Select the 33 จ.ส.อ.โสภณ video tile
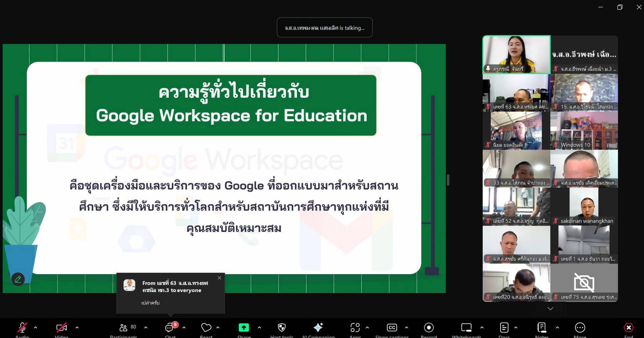Viewport: 644px width, 338px height. tap(516, 168)
